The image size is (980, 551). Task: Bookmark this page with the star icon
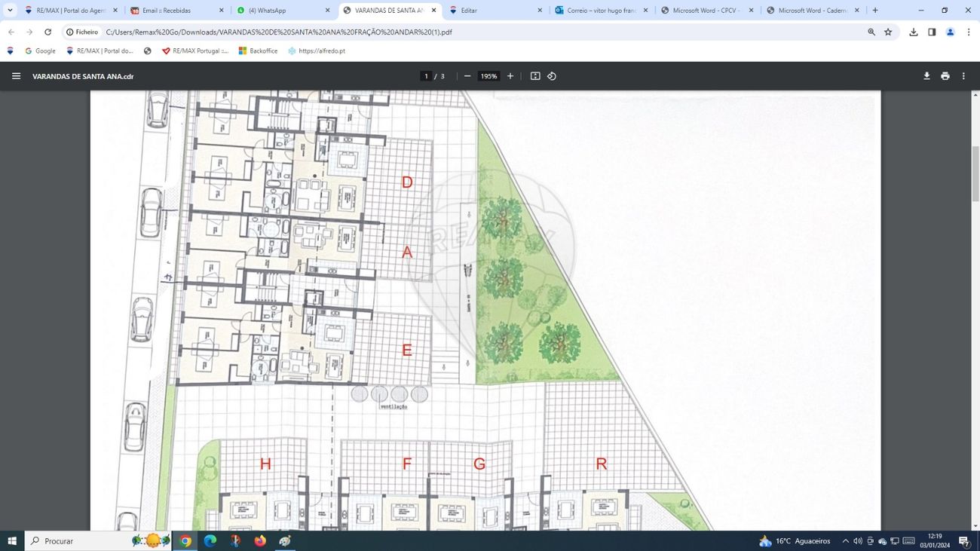point(888,32)
